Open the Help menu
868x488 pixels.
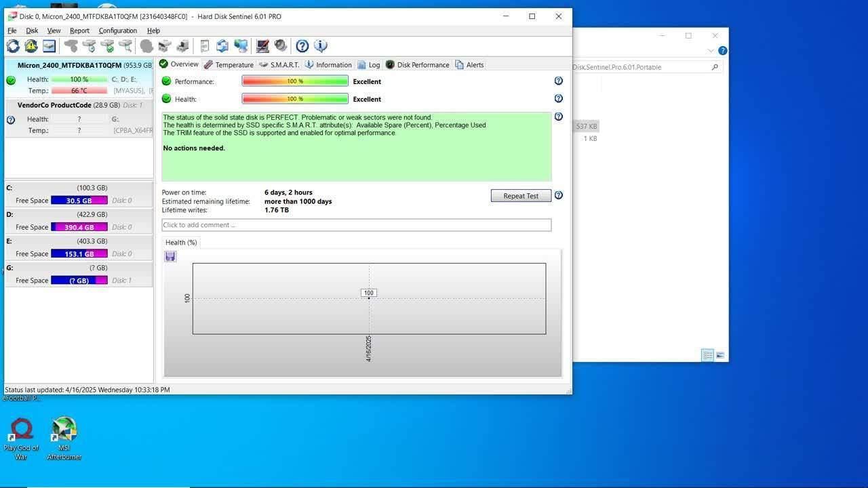tap(153, 30)
